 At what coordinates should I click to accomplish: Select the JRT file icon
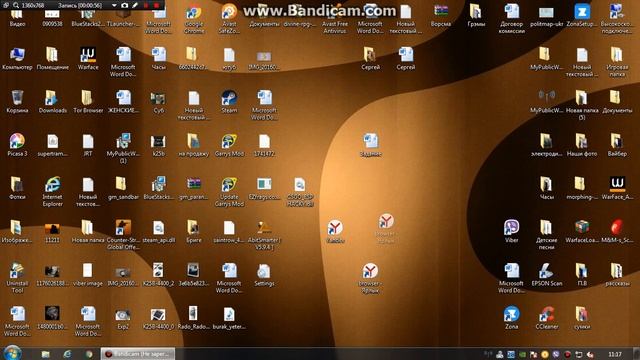click(88, 144)
